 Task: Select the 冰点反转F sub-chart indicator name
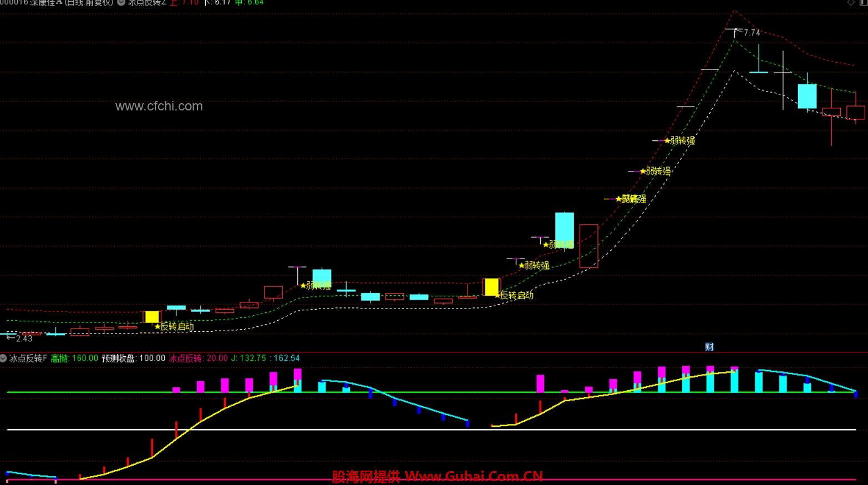tap(28, 358)
